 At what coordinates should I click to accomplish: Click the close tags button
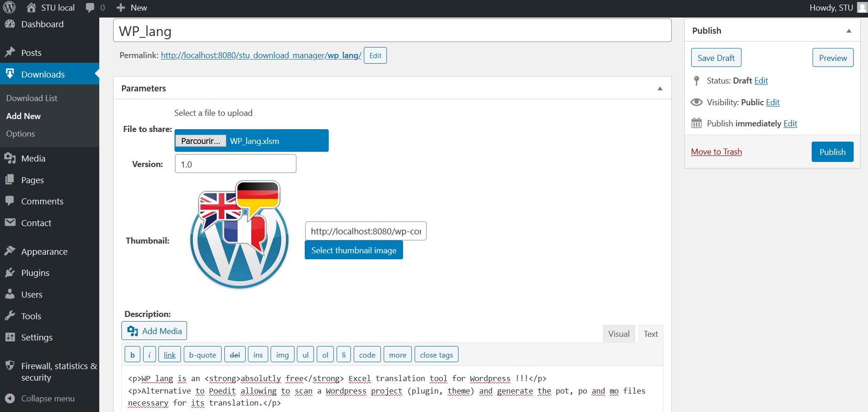pyautogui.click(x=436, y=355)
